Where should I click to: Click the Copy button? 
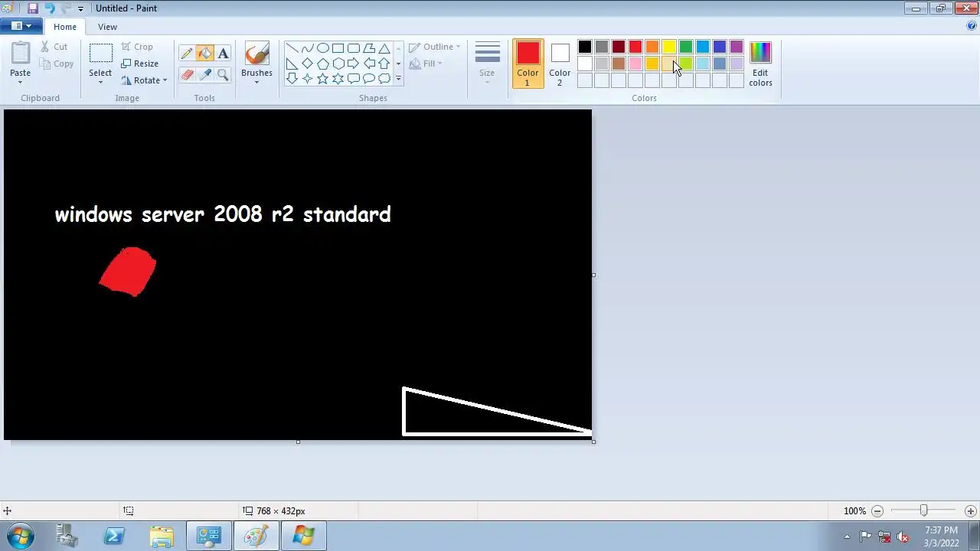pos(56,64)
